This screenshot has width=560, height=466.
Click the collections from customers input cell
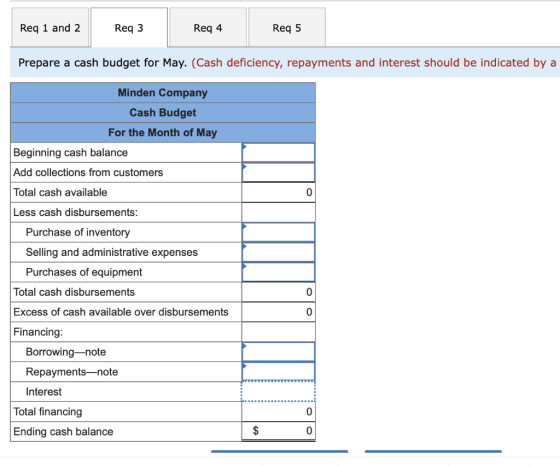tap(278, 172)
